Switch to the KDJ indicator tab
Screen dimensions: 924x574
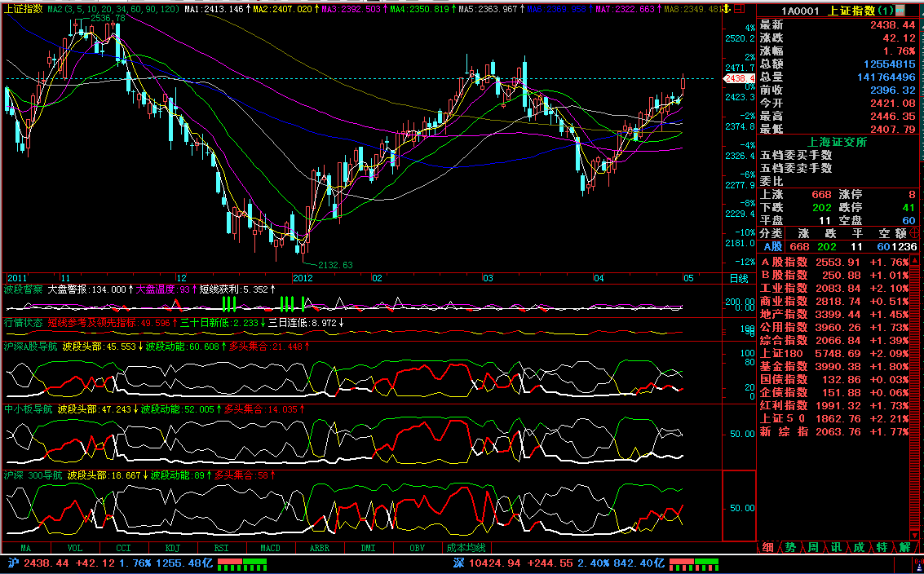pyautogui.click(x=173, y=548)
